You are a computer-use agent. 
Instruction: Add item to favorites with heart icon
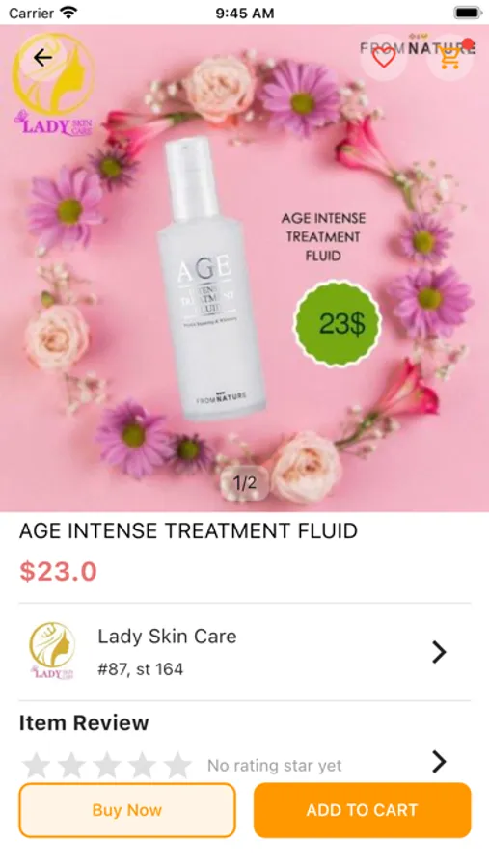pos(383,58)
